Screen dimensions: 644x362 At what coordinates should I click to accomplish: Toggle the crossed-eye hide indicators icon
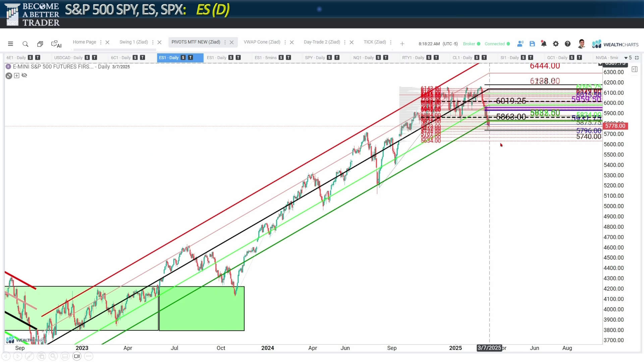[24, 75]
